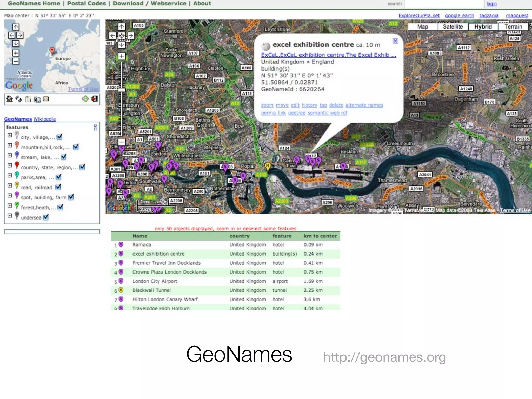Click the alternate names link in the bubble
Viewport: 532px width, 399px height.
(364, 105)
